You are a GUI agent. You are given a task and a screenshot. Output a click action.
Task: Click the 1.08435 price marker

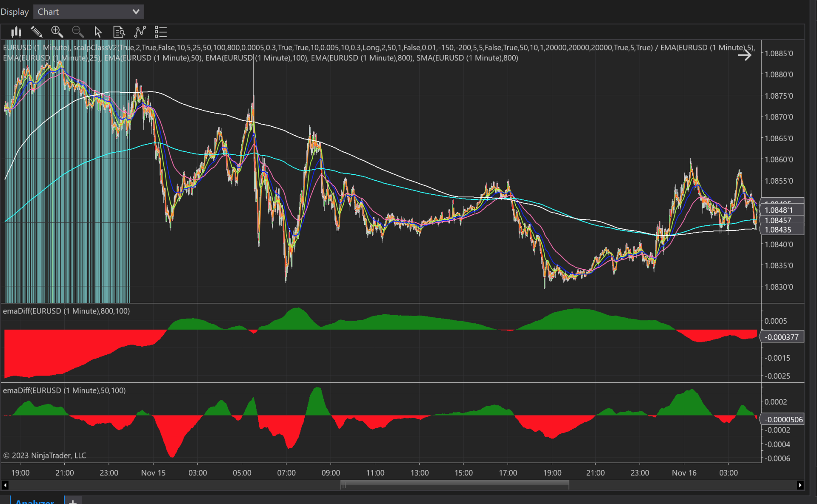tap(781, 230)
